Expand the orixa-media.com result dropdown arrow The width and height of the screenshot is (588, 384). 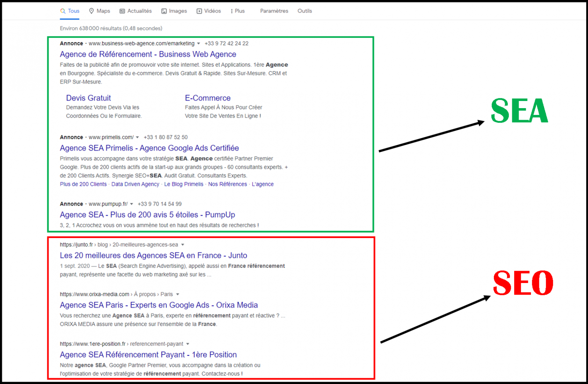[177, 294]
